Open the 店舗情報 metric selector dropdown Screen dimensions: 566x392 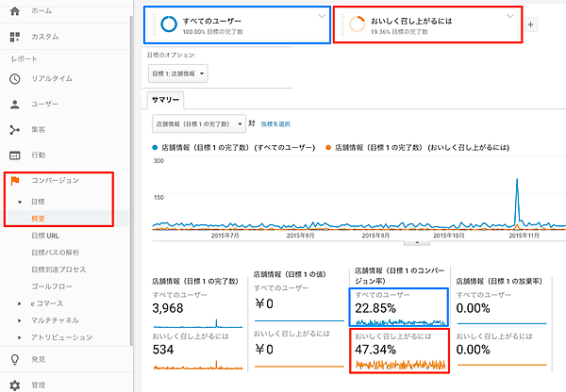[x=199, y=123]
